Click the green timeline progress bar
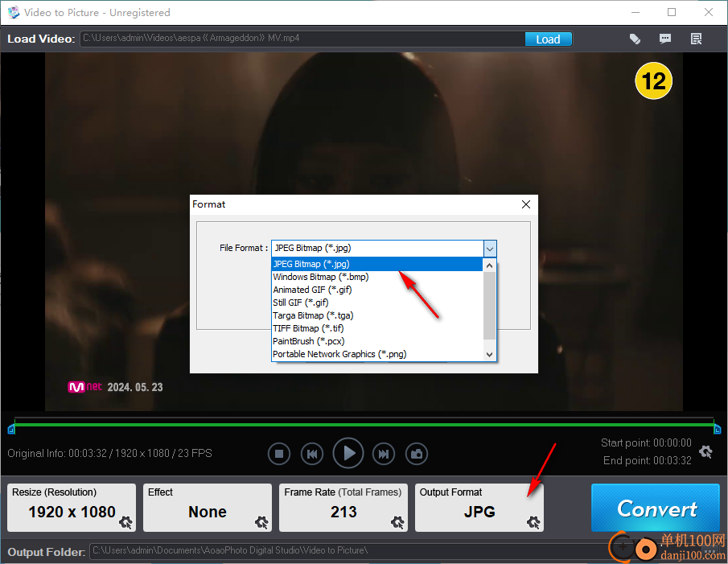This screenshot has width=728, height=564. [364, 424]
